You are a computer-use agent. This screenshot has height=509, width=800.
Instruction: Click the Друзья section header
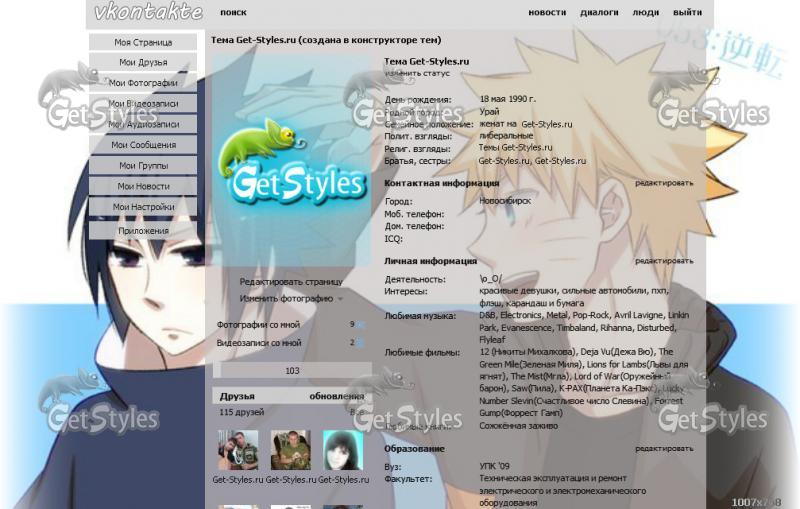237,396
